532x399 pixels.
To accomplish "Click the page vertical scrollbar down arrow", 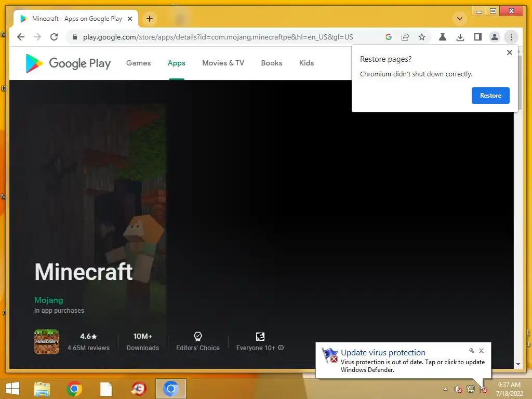I will [518, 364].
